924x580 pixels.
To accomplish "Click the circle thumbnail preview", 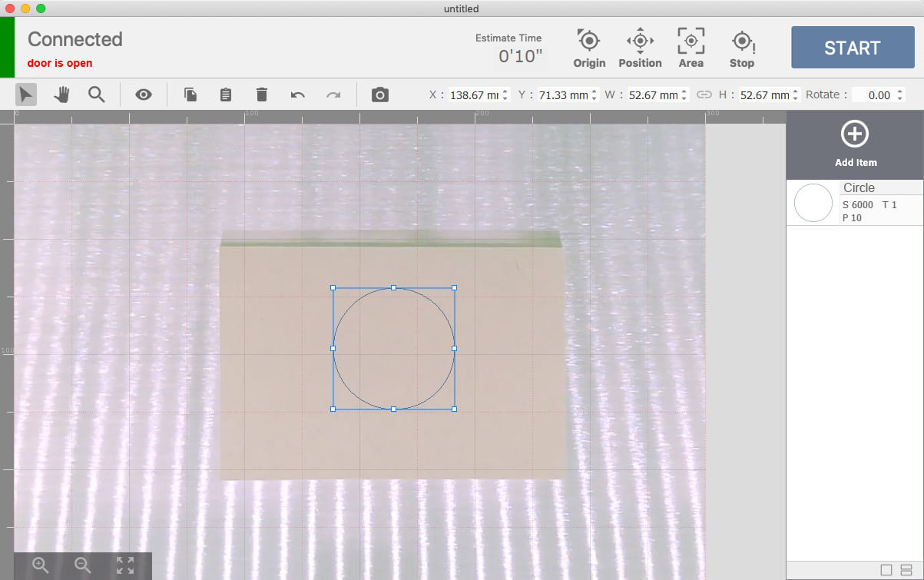I will (813, 204).
